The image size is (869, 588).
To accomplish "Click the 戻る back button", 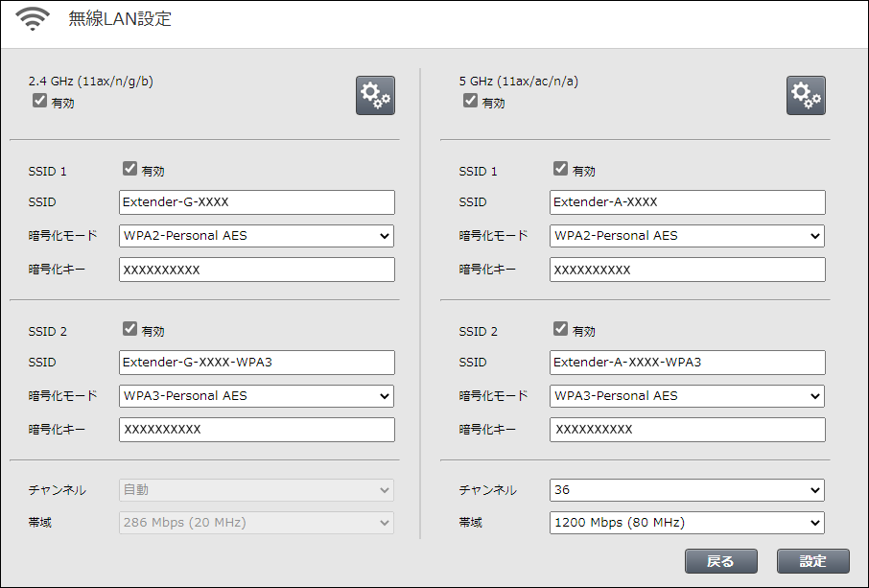I will click(721, 561).
